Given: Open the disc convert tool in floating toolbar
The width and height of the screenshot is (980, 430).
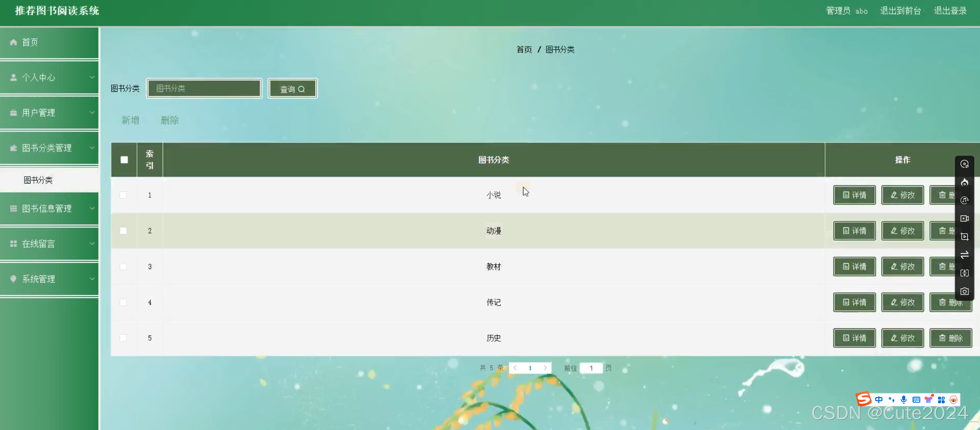Looking at the screenshot, I should 964,164.
